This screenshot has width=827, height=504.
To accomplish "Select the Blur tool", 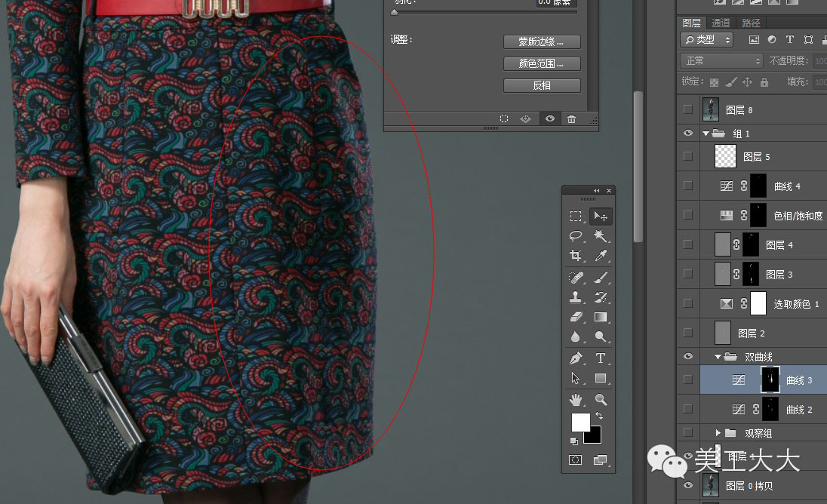I will (x=576, y=337).
